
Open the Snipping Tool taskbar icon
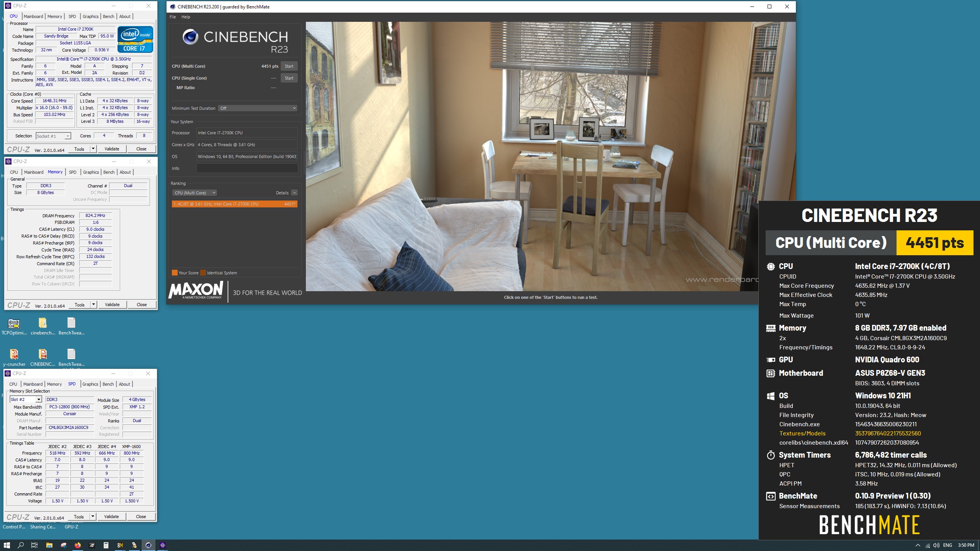(x=64, y=545)
